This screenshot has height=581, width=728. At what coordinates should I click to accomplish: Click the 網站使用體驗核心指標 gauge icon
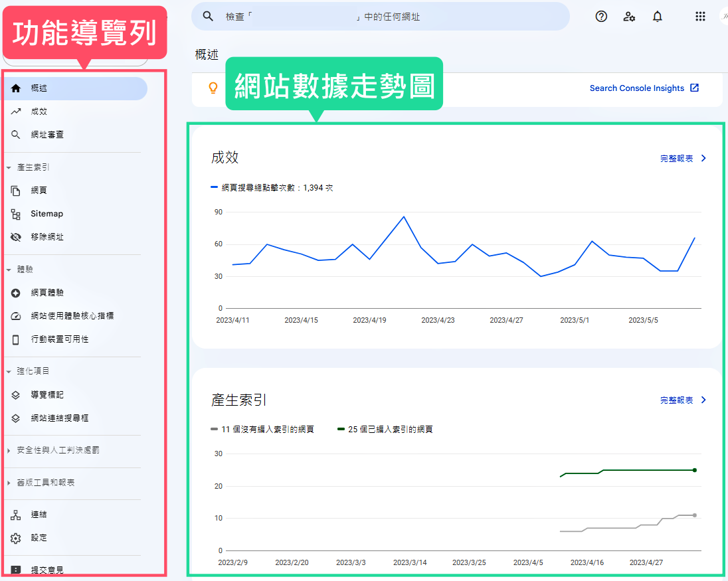coord(16,316)
